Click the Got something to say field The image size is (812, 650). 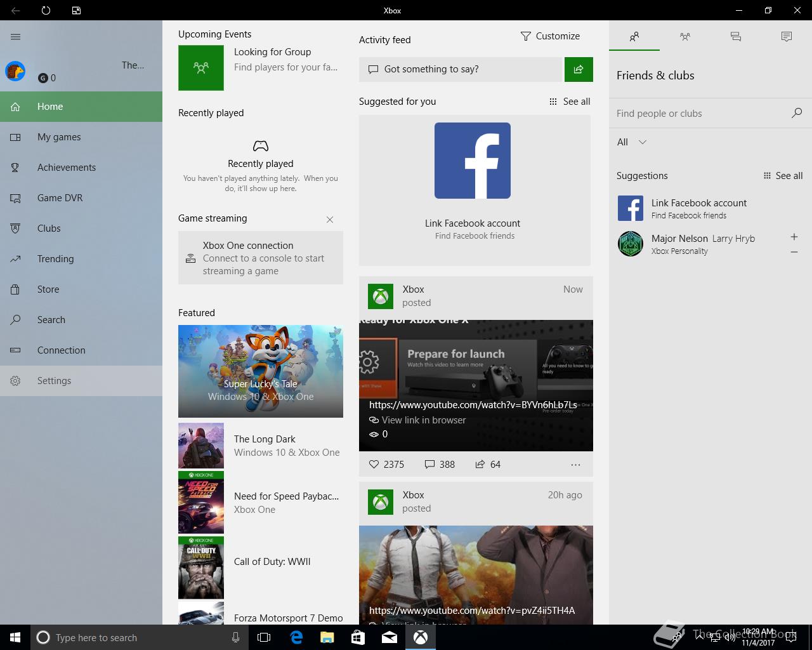coord(461,69)
